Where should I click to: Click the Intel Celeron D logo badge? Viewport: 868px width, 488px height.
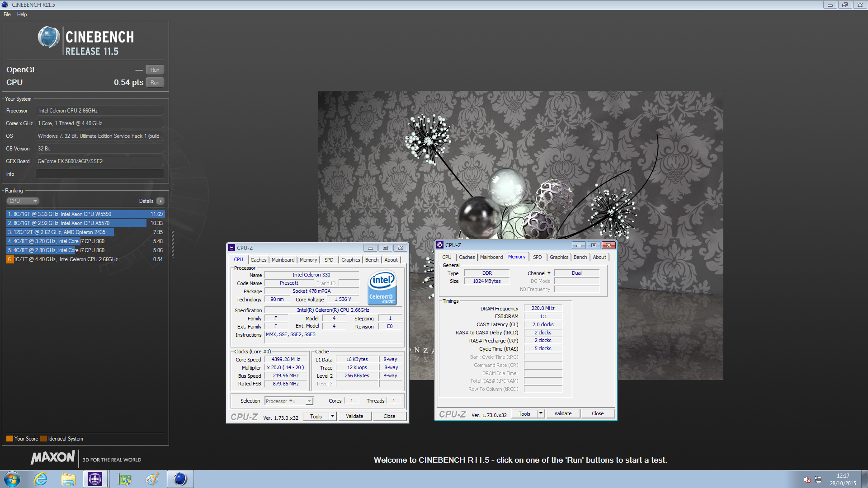(382, 288)
